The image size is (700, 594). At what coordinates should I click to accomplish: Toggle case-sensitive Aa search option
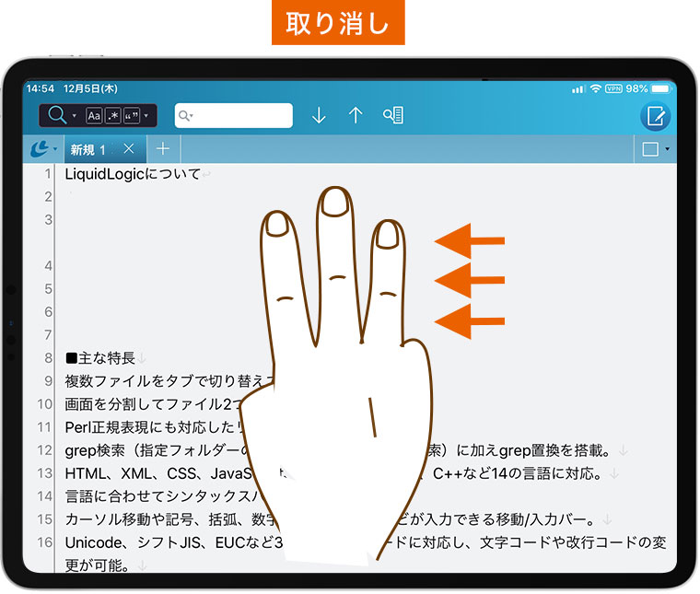pos(94,116)
